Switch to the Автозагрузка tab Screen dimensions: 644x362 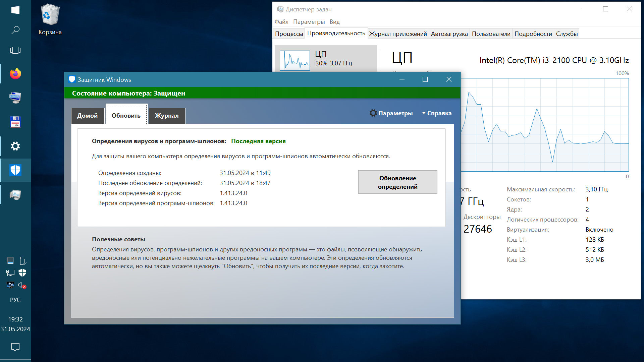coord(449,34)
